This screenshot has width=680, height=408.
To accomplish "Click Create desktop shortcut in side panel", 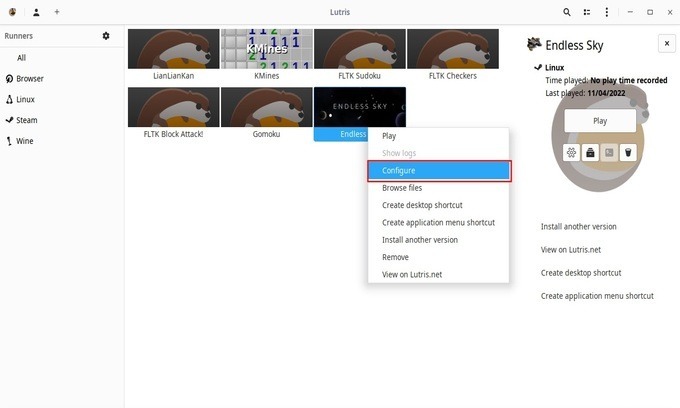I will (581, 273).
